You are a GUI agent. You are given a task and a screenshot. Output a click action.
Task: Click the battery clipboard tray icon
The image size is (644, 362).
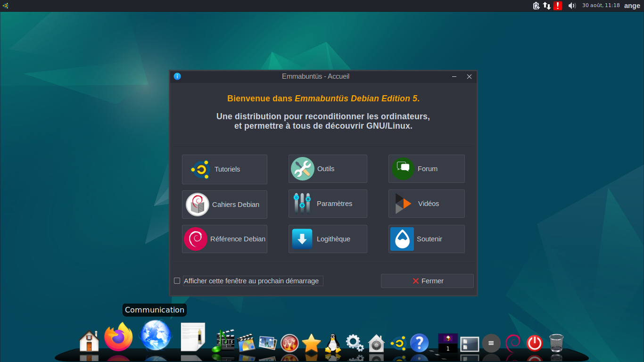[536, 6]
